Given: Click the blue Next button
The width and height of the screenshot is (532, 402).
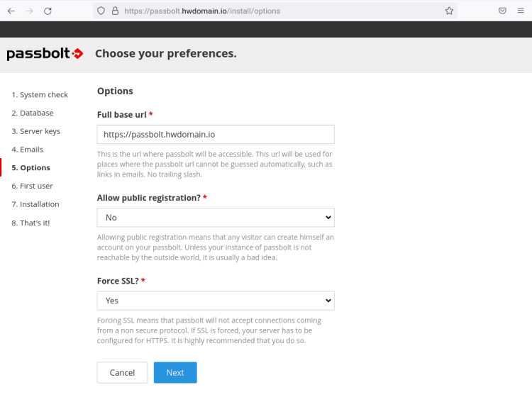Looking at the screenshot, I should (x=175, y=372).
